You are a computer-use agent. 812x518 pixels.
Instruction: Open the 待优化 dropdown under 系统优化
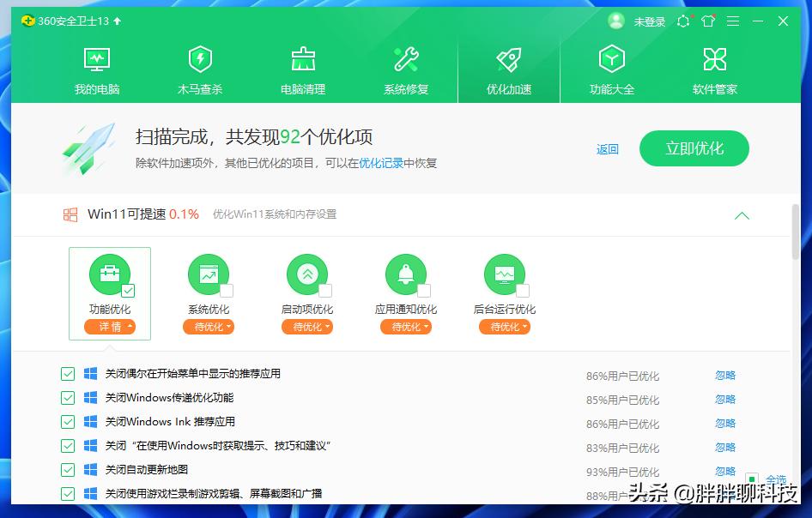pos(209,326)
